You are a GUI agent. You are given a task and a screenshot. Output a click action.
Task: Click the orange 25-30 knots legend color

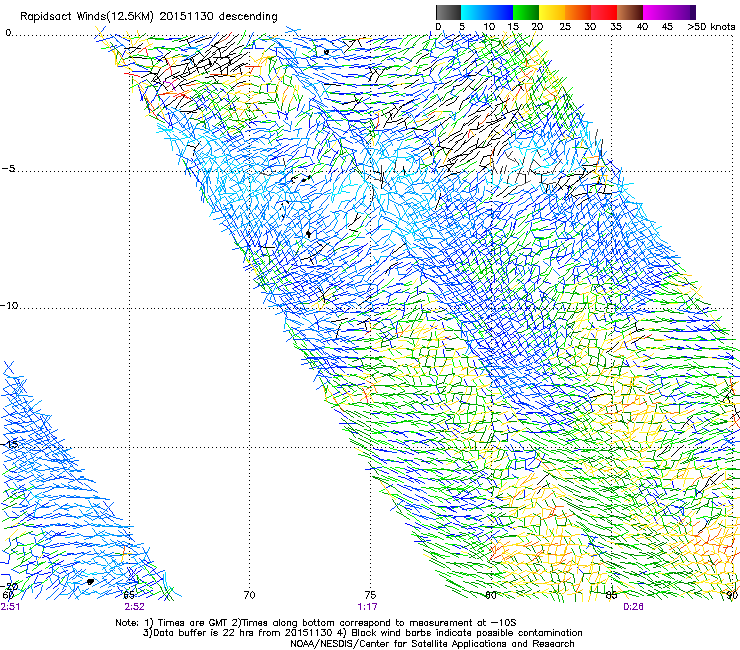pos(578,12)
